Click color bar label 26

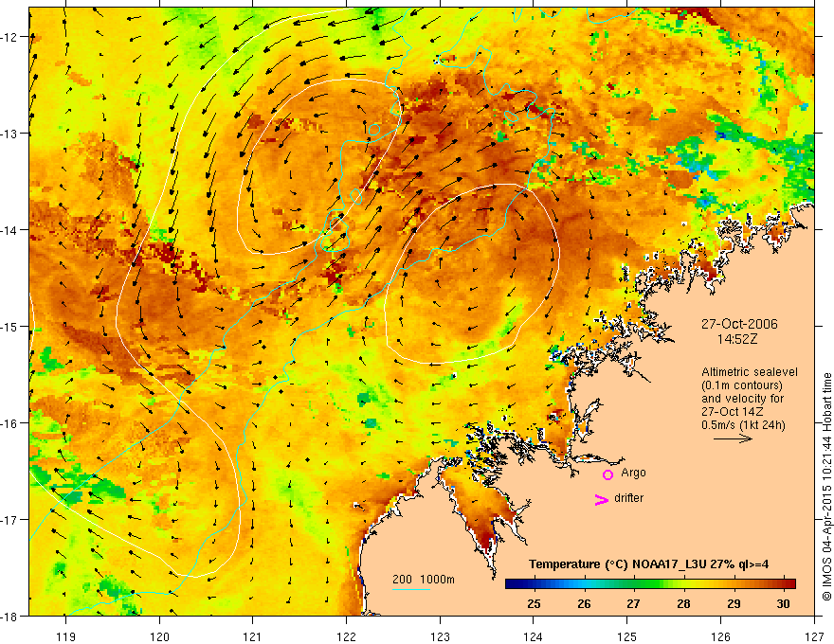click(x=584, y=604)
